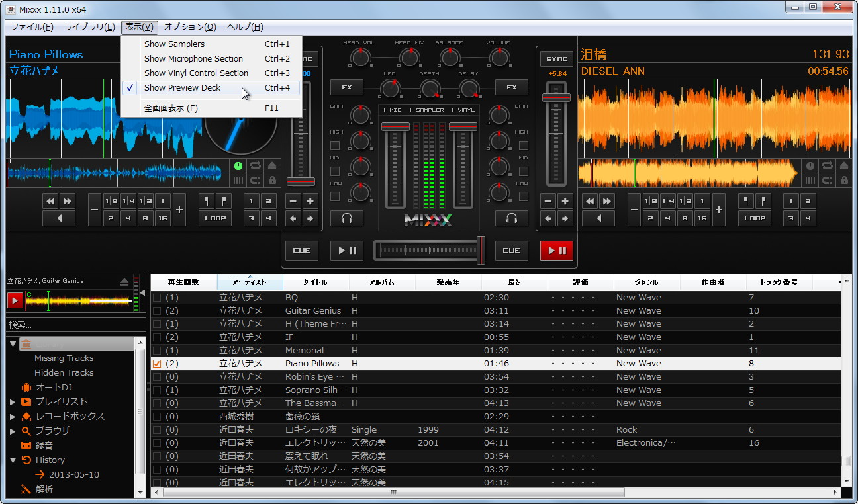Open the オプション menu

click(189, 27)
